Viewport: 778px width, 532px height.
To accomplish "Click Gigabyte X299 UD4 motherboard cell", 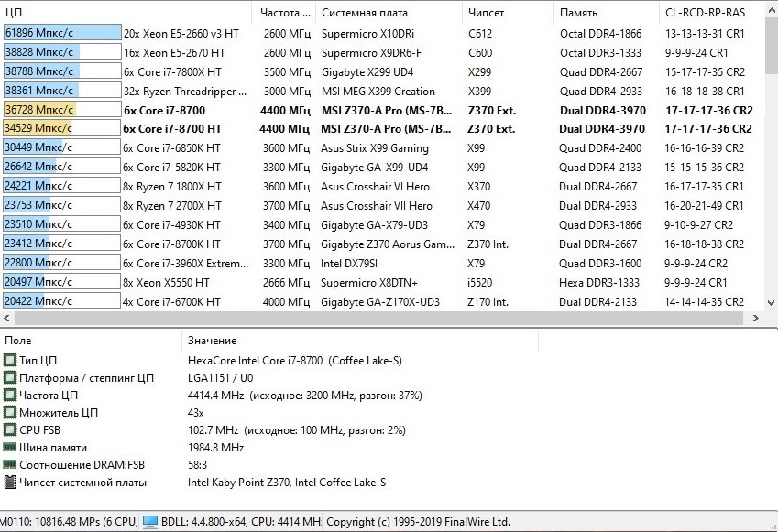I will pos(367,72).
